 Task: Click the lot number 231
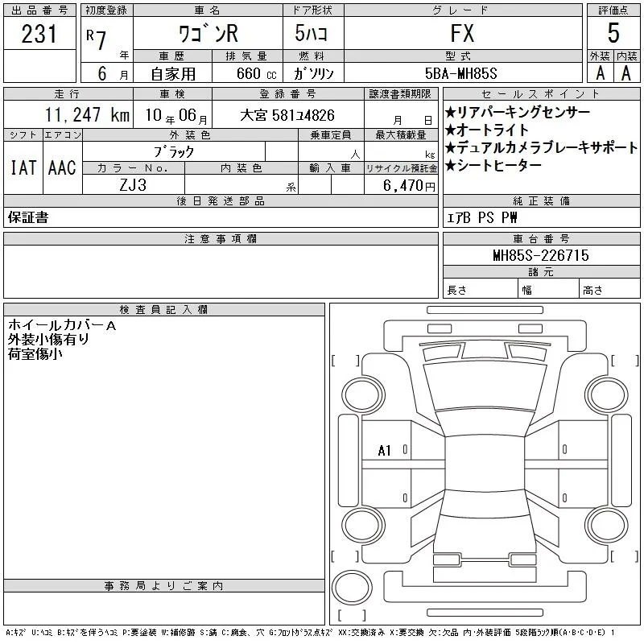tap(39, 34)
